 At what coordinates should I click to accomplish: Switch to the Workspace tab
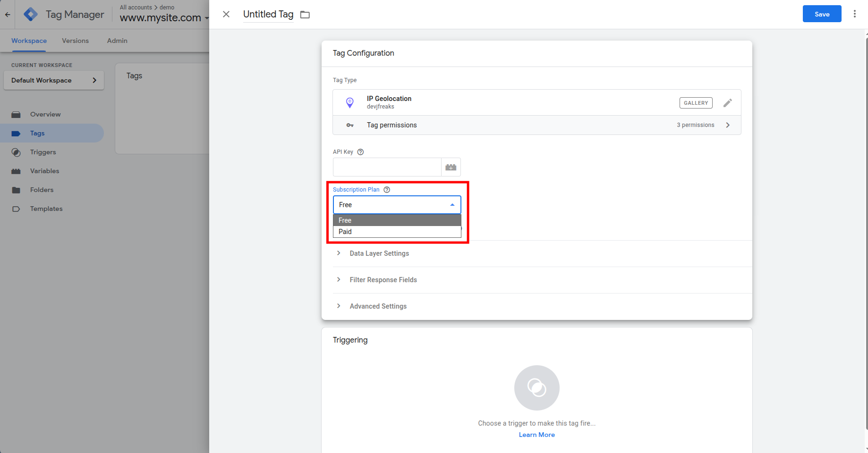(x=29, y=41)
